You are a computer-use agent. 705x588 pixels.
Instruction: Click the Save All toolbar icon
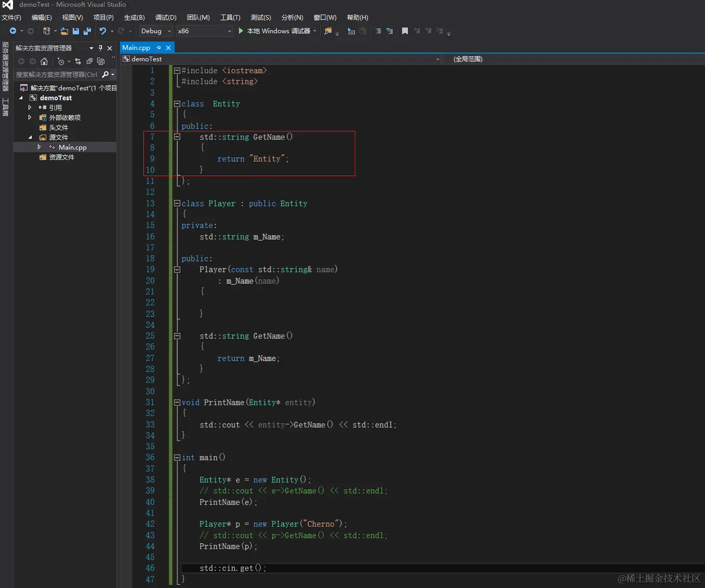(x=87, y=31)
